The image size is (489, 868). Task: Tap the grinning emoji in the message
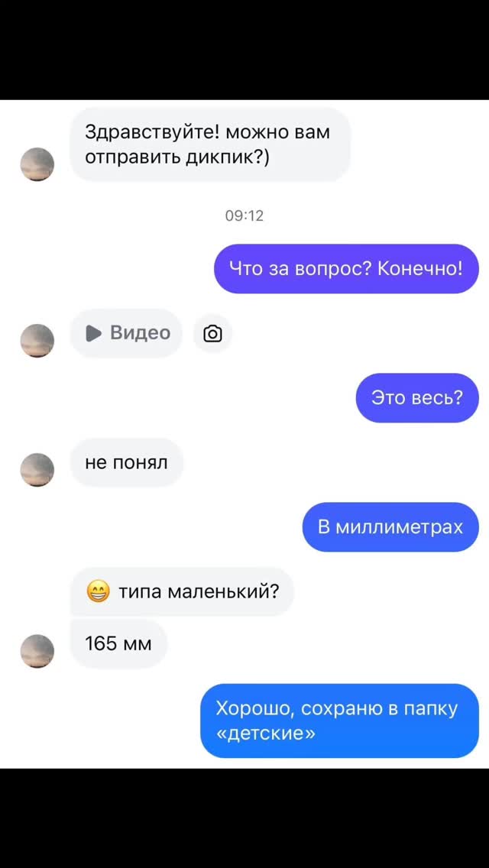(x=99, y=592)
